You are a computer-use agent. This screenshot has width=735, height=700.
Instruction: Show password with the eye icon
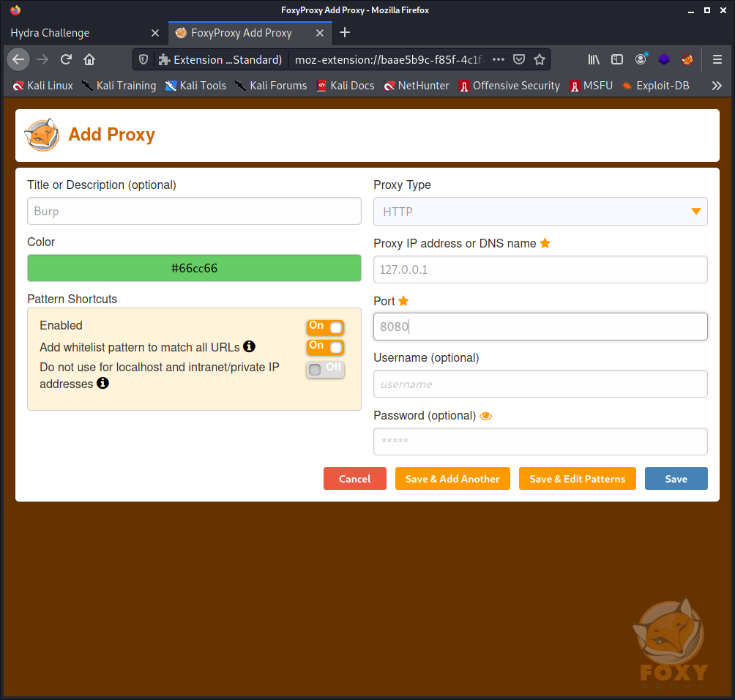(x=486, y=416)
